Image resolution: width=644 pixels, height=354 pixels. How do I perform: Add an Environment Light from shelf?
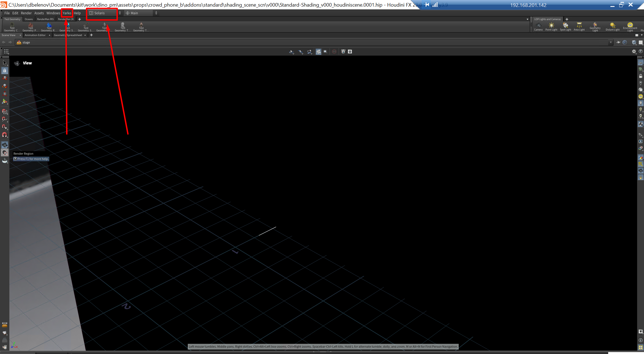630,27
